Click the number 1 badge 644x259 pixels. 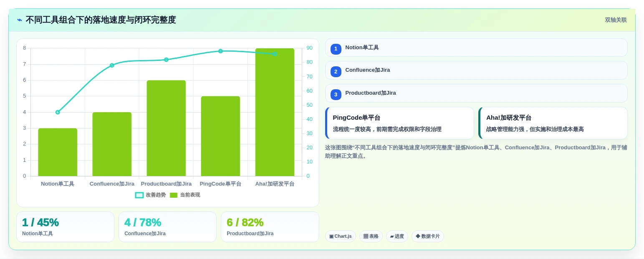point(336,49)
